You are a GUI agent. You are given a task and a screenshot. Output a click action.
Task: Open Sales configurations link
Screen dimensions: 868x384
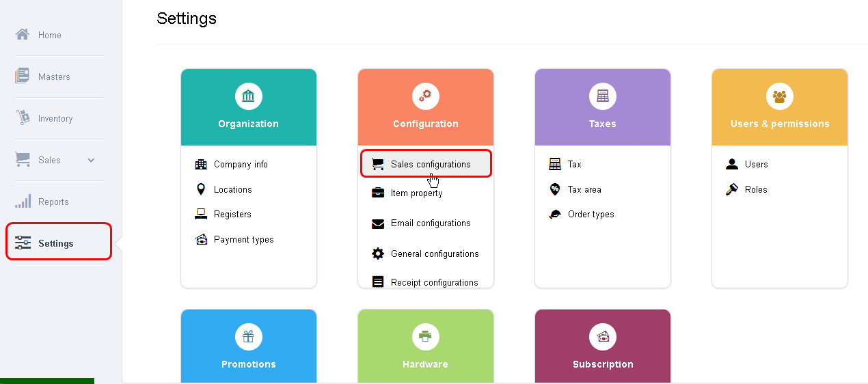(x=431, y=164)
